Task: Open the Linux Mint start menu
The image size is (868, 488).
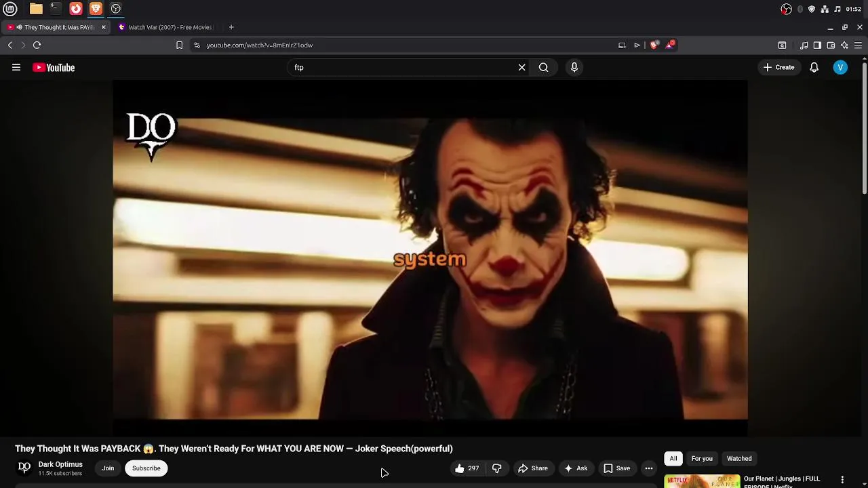Action: [10, 9]
